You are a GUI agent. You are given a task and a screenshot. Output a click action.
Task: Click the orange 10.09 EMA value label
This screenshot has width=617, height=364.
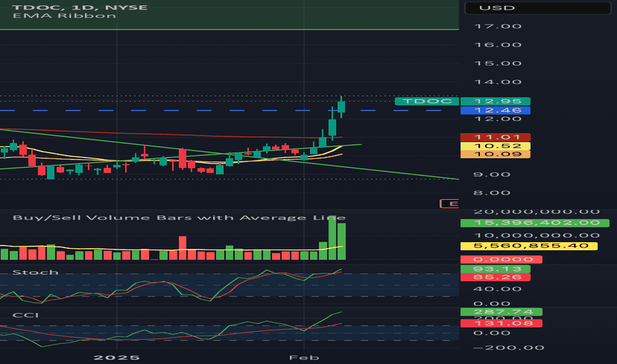[495, 154]
